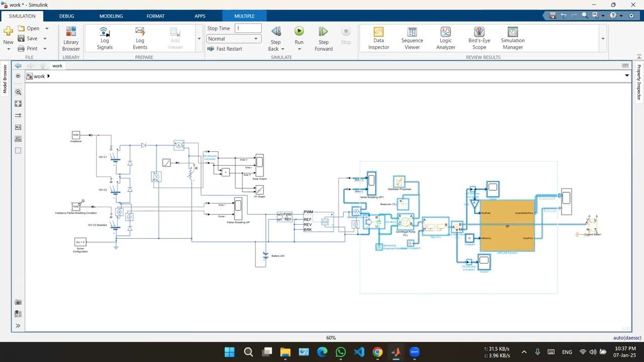Click the Log Signals icon
The height and width of the screenshot is (362, 644).
[x=105, y=32]
